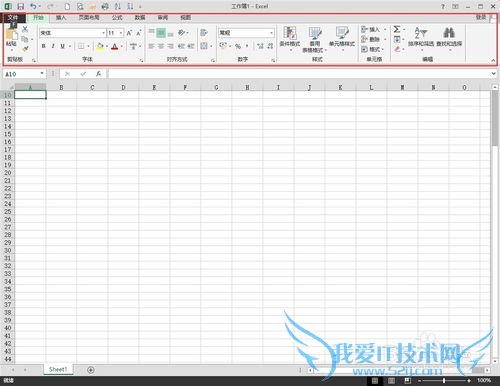Open the File tab
The image size is (500, 386).
tap(13, 17)
